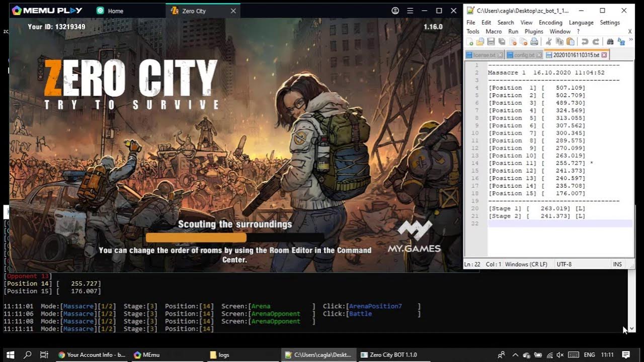This screenshot has width=644, height=362.
Task: Click the Task View icon on taskbar
Action: [44, 354]
